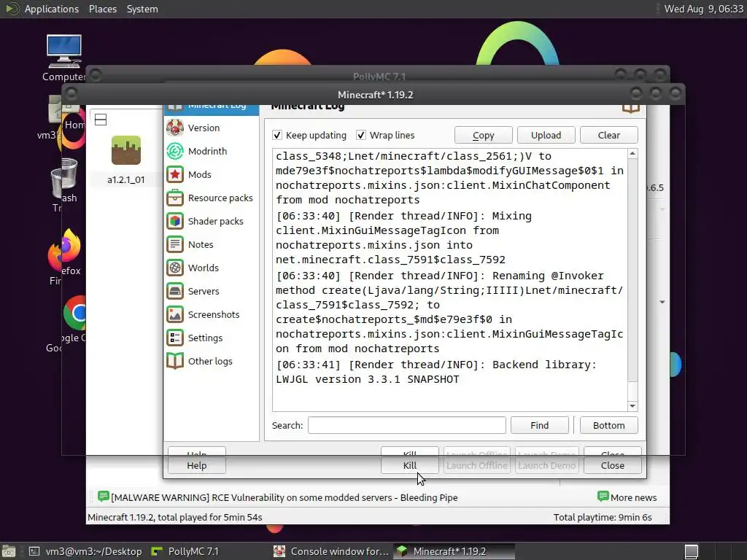The width and height of the screenshot is (747, 560).
Task: Open the Trash desktop icon
Action: (63, 179)
